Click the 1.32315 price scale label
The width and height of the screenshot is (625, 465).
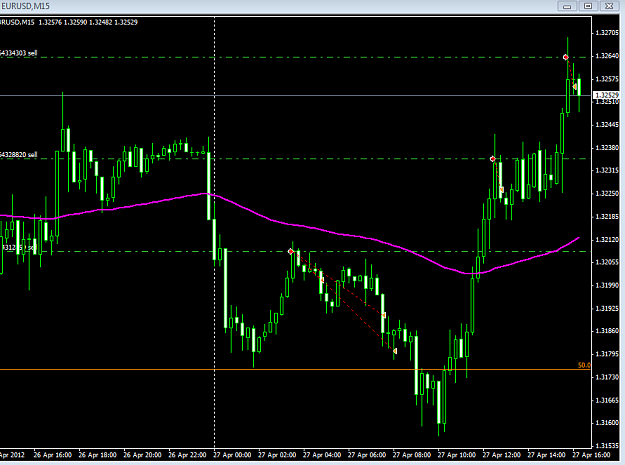[x=607, y=171]
